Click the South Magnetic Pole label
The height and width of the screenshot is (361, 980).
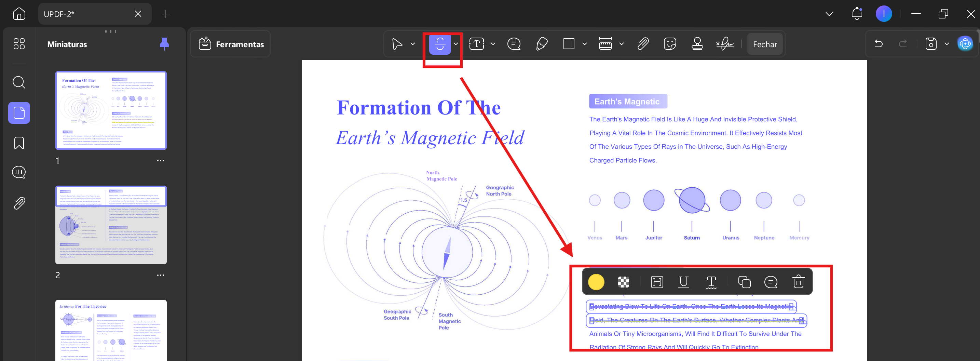click(449, 321)
